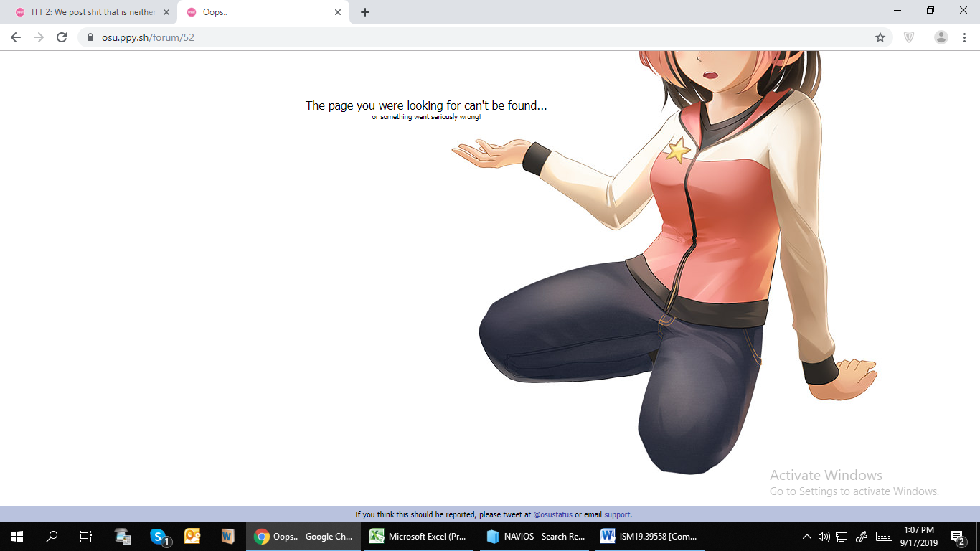Viewport: 980px width, 551px height.
Task: View site security lock info
Action: coord(90,37)
